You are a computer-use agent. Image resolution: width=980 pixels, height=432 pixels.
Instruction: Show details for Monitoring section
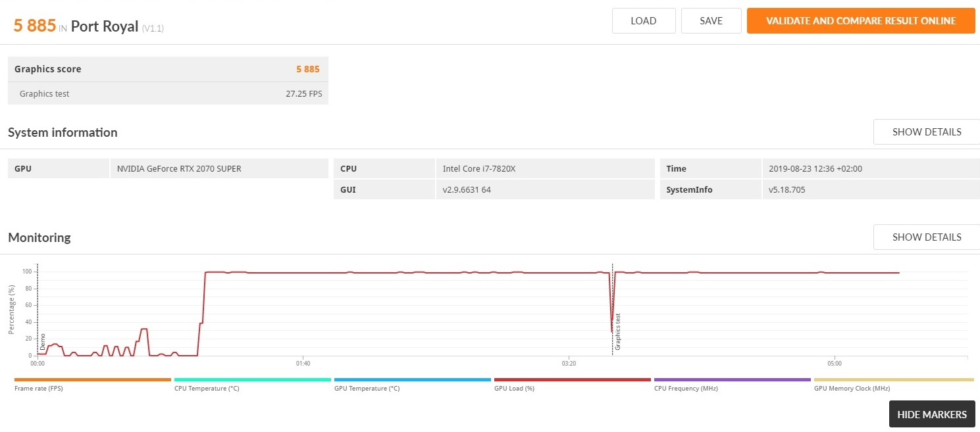[927, 237]
